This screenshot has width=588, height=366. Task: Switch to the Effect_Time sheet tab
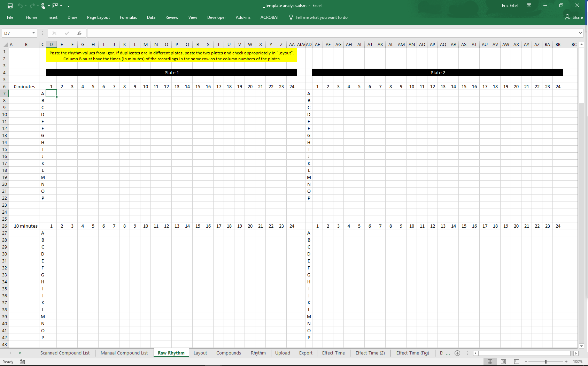point(333,353)
